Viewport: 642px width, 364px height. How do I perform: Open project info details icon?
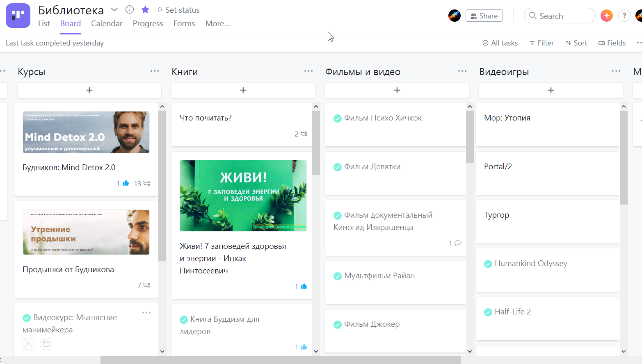point(130,10)
